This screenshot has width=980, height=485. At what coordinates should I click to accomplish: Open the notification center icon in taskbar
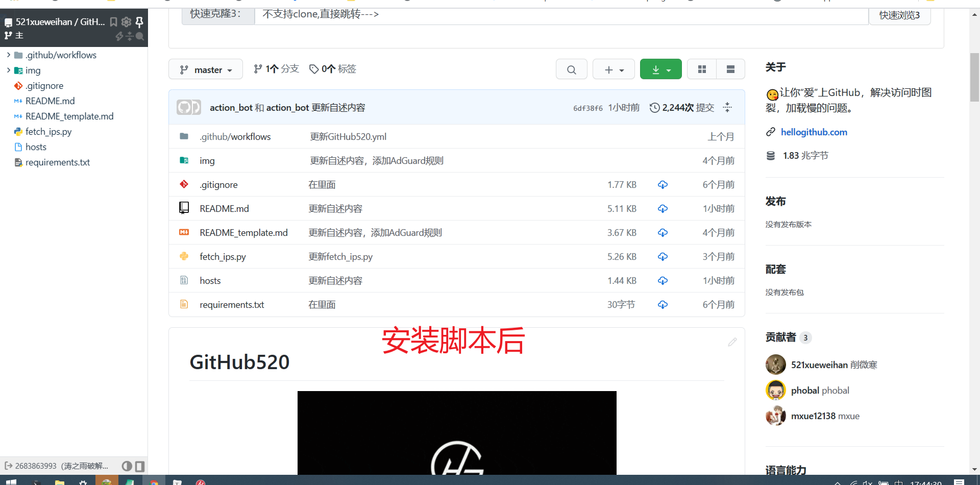(959, 482)
